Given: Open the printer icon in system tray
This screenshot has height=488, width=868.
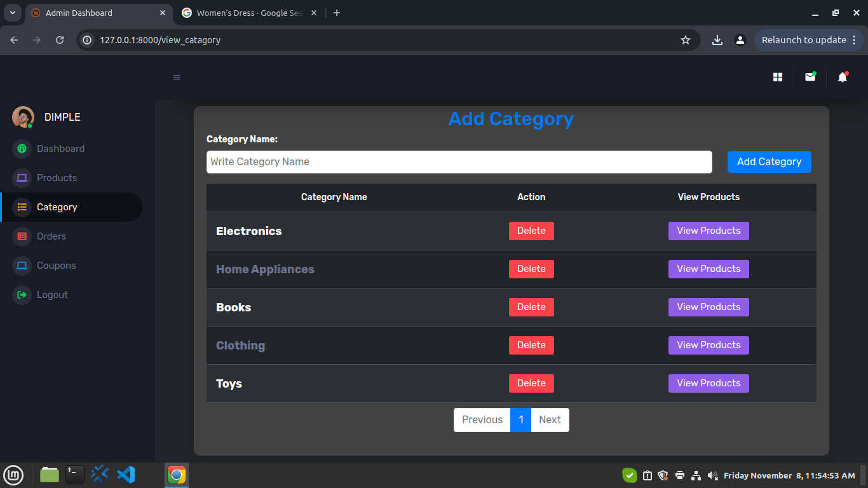Looking at the screenshot, I should coord(680,475).
